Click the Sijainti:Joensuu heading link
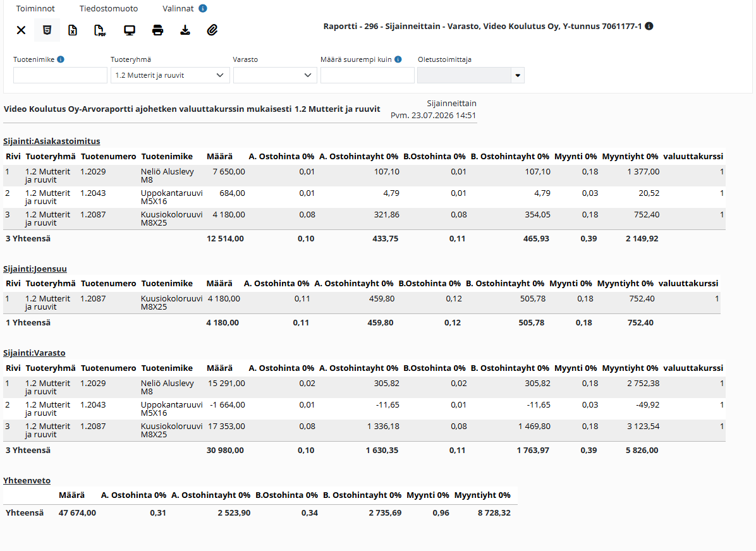The height and width of the screenshot is (551, 756). (x=35, y=269)
